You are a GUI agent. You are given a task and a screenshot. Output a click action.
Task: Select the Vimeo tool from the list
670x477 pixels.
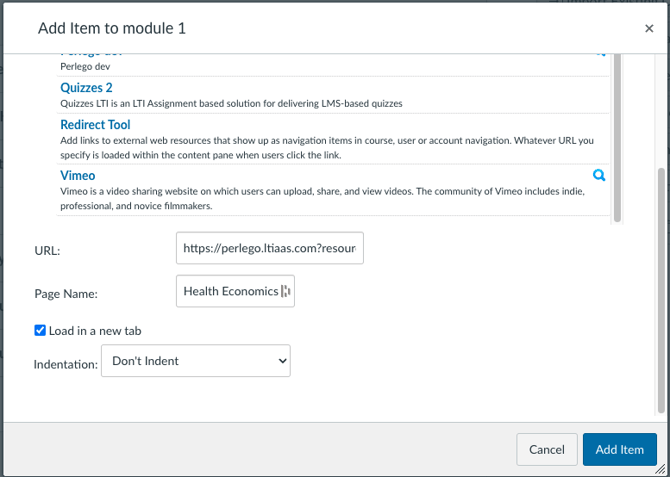77,175
